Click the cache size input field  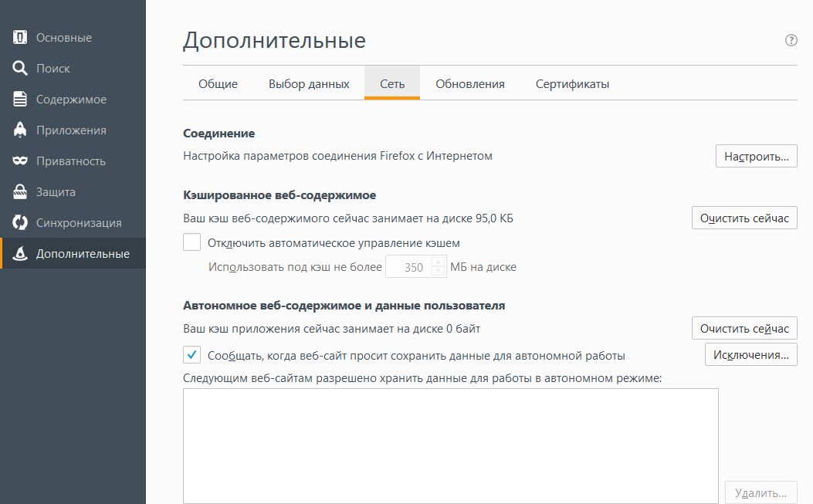point(409,268)
